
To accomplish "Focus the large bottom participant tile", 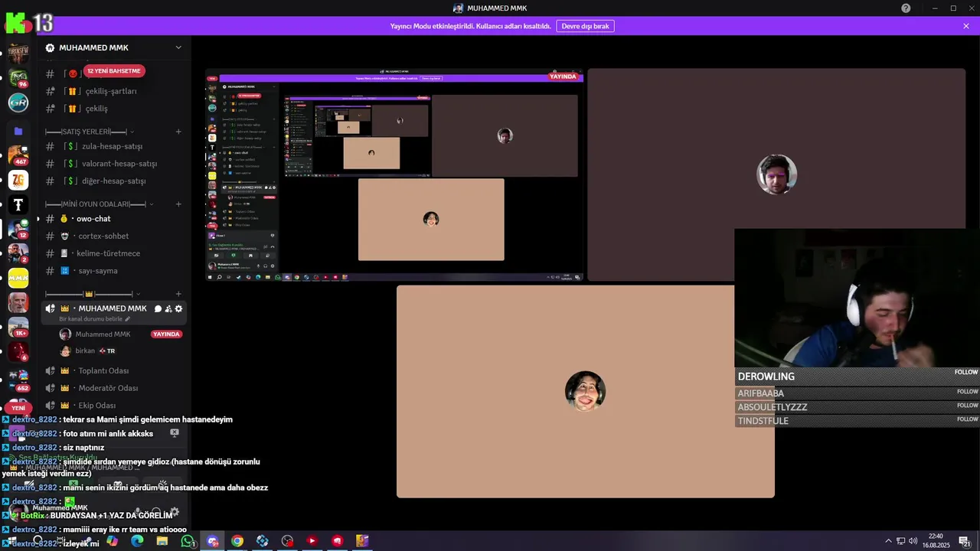I will [586, 392].
